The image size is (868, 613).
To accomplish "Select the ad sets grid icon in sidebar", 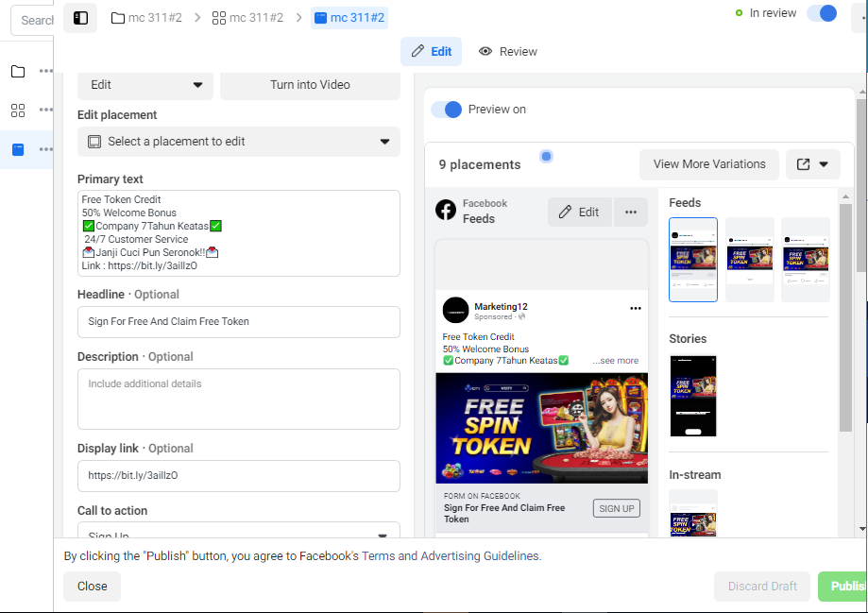I will click(18, 111).
